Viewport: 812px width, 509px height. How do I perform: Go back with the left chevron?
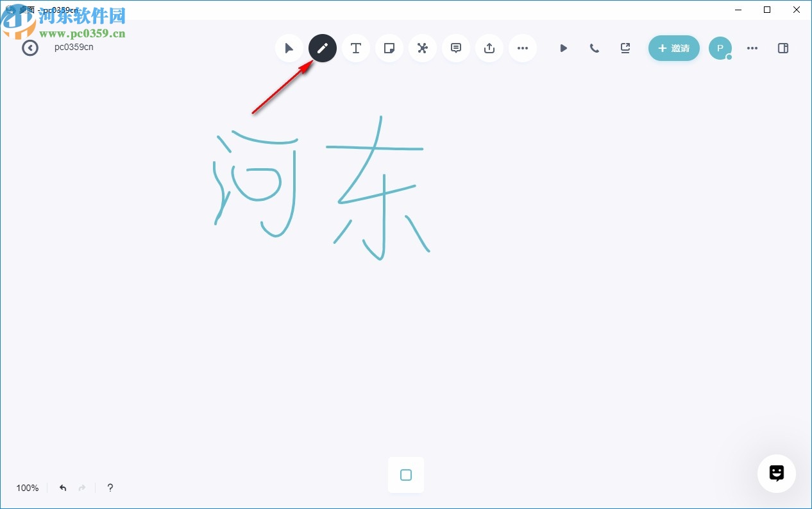click(x=30, y=47)
